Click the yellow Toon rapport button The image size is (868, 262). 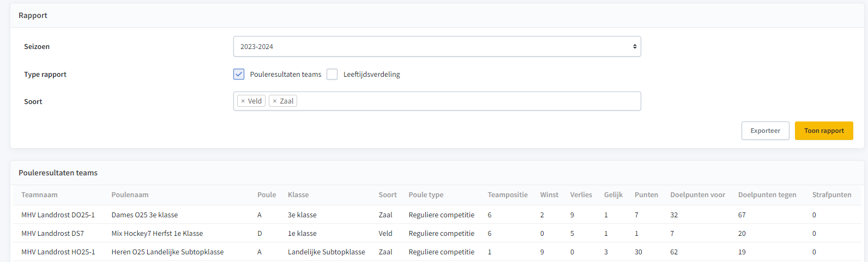[x=824, y=131]
